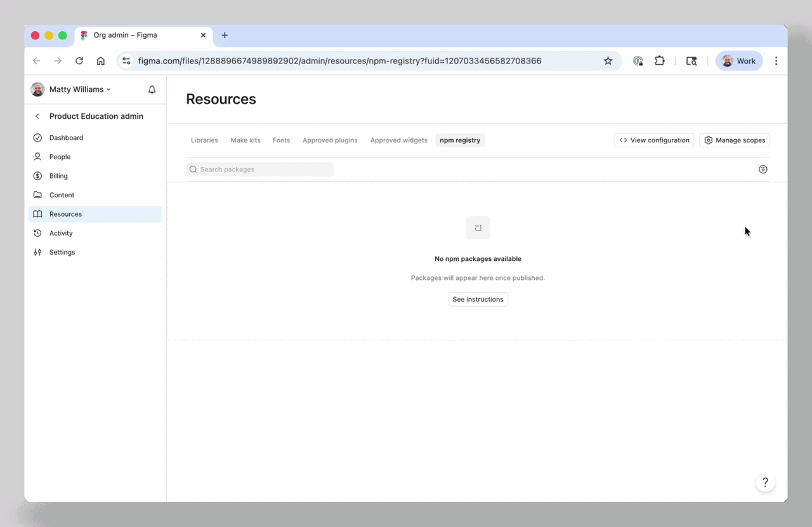
Task: Open Dashboard in the sidebar
Action: [95, 138]
